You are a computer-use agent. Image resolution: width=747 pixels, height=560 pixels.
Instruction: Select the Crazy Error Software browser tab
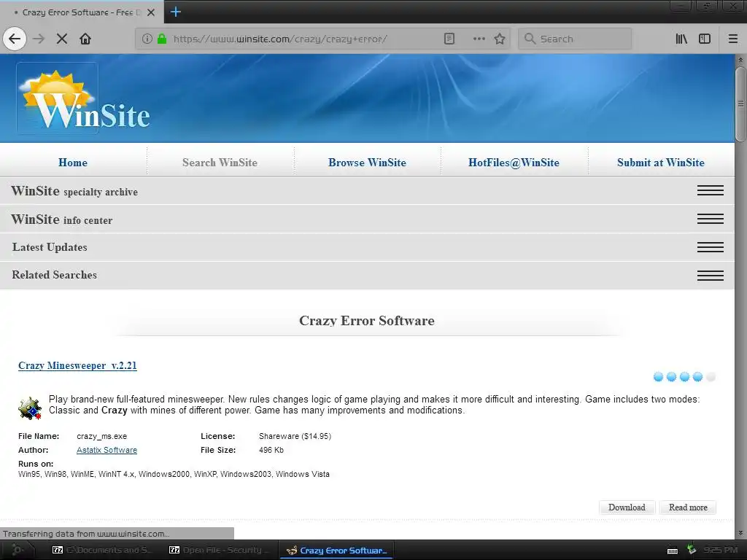tap(82, 12)
